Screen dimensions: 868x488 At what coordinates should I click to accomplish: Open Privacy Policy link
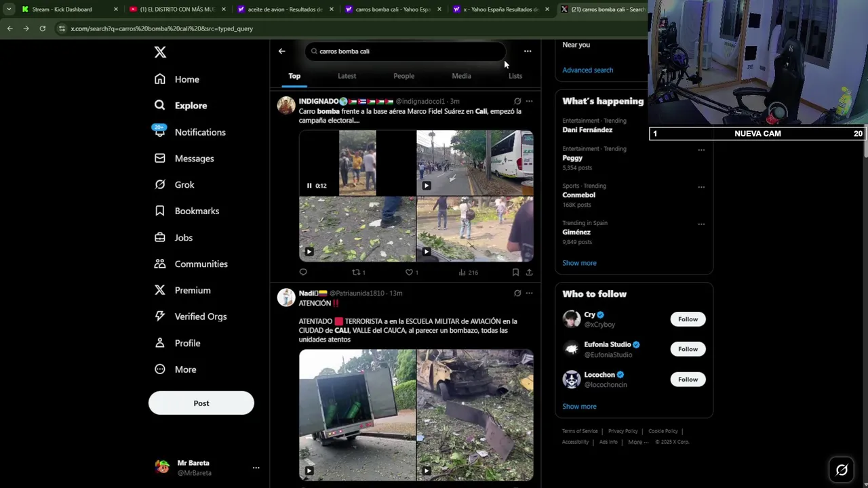point(623,431)
